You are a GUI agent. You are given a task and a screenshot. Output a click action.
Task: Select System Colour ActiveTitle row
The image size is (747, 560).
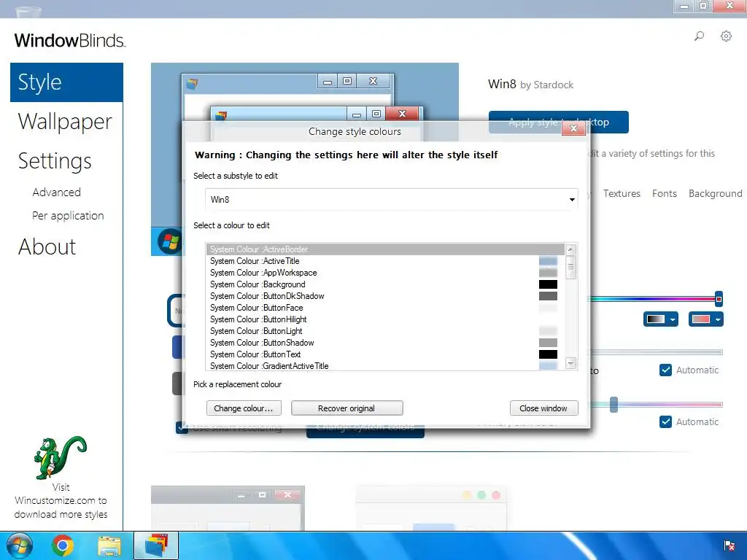(385, 261)
